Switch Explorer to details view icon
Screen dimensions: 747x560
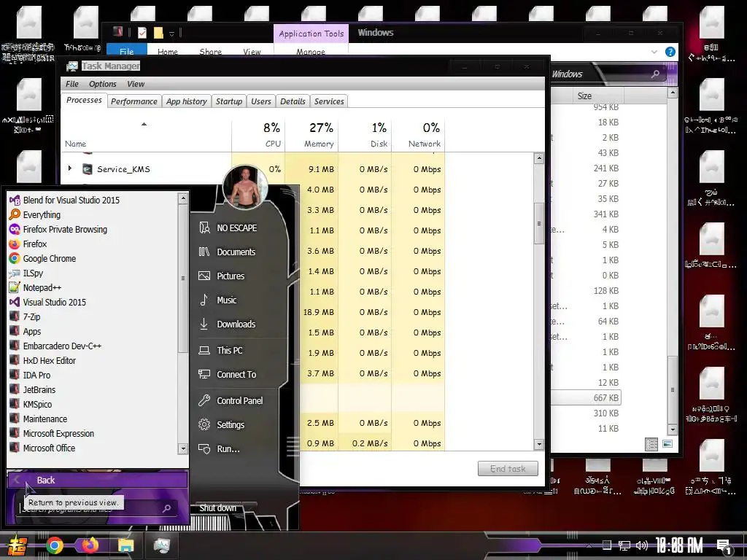(x=651, y=444)
